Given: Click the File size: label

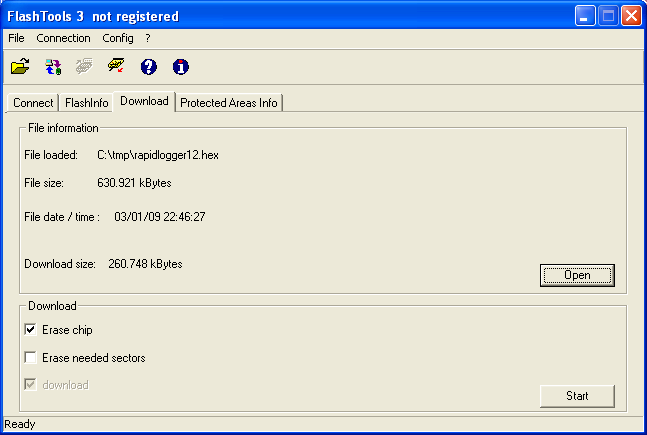Looking at the screenshot, I should click(44, 183).
